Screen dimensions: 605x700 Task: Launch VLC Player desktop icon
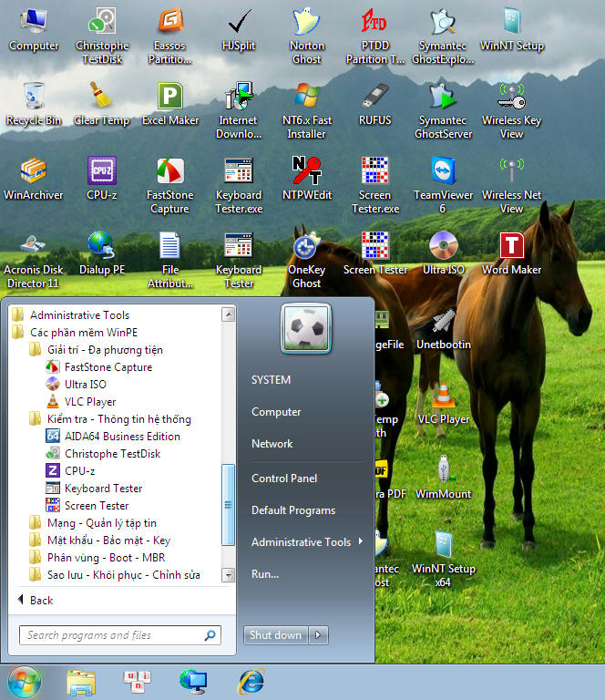[x=443, y=403]
